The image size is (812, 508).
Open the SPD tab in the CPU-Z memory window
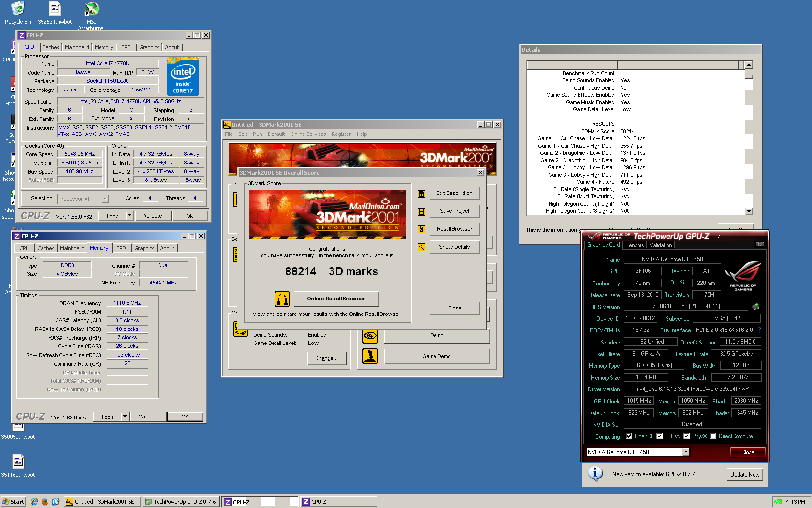121,248
